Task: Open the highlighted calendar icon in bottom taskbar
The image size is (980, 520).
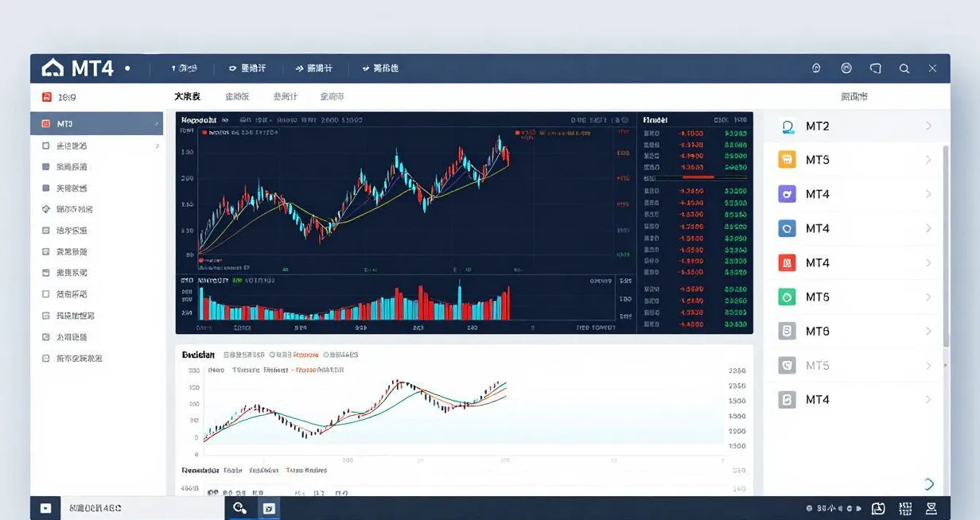Action: (269, 508)
